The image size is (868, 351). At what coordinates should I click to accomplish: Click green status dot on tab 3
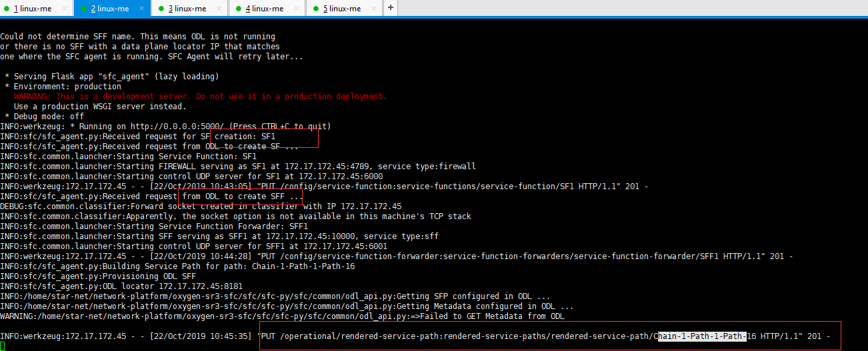[161, 9]
